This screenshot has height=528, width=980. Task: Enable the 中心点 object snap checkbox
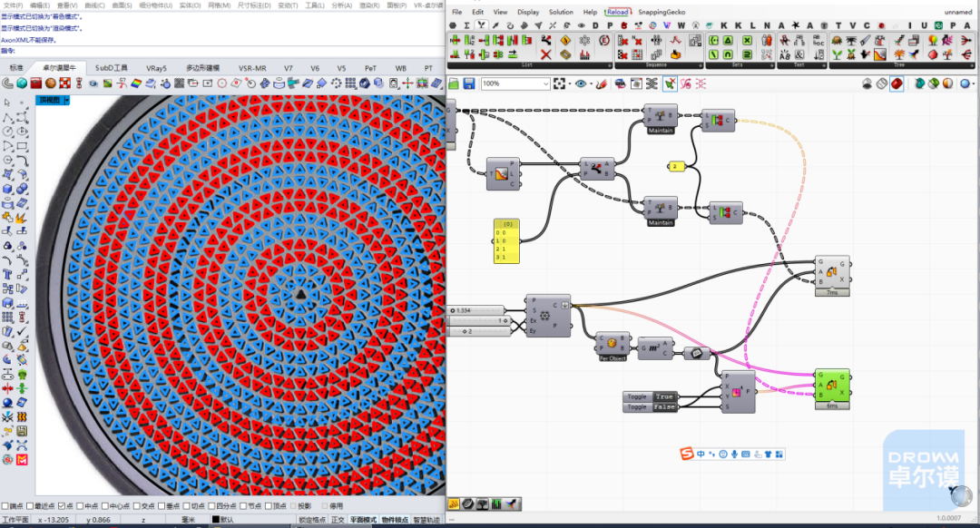[105, 506]
